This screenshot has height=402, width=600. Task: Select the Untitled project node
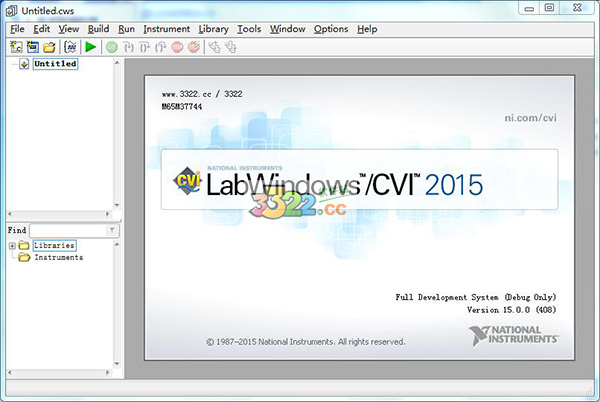pyautogui.click(x=55, y=64)
